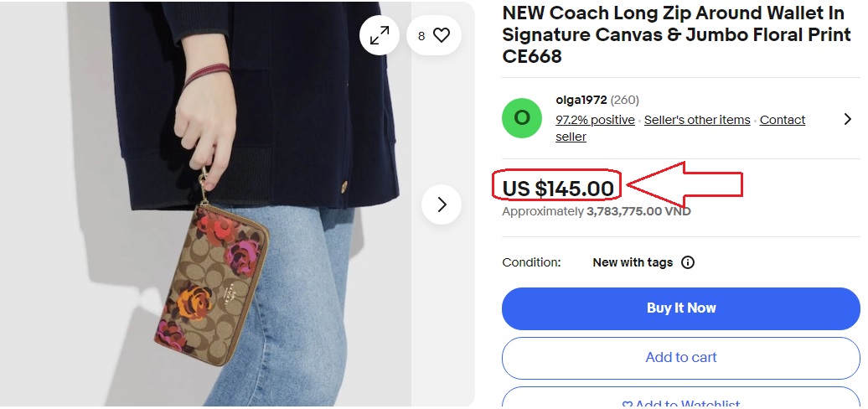View the seller's 260 feedback count
Viewport: 868px width, 409px height.
coord(624,100)
